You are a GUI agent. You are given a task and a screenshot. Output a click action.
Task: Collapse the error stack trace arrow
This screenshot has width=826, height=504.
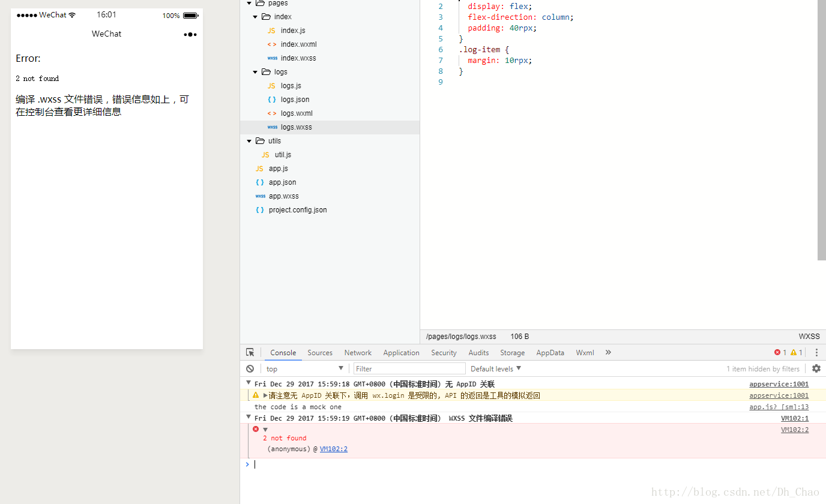[x=265, y=430]
